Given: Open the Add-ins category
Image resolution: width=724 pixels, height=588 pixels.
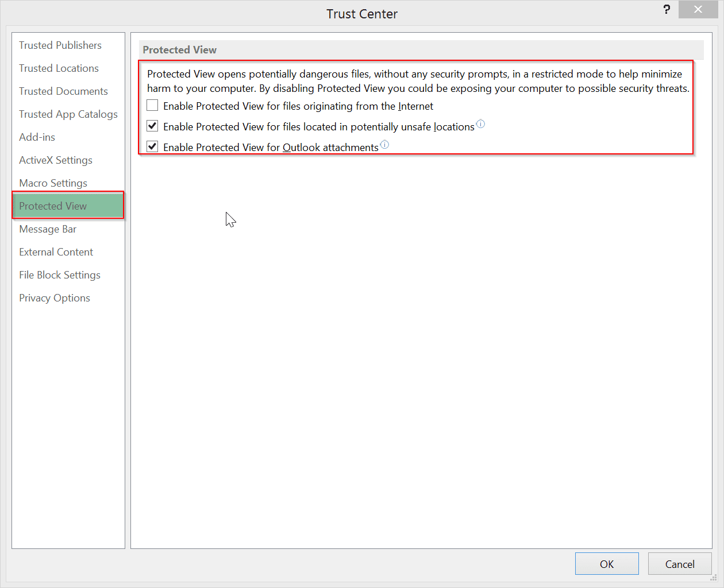Looking at the screenshot, I should [37, 137].
